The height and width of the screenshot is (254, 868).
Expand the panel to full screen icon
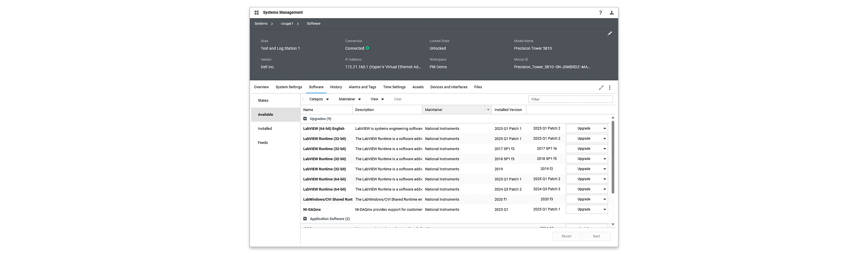[x=601, y=87]
